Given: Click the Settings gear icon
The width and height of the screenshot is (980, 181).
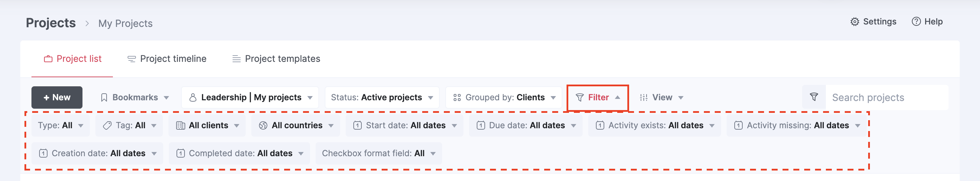Looking at the screenshot, I should tap(855, 22).
